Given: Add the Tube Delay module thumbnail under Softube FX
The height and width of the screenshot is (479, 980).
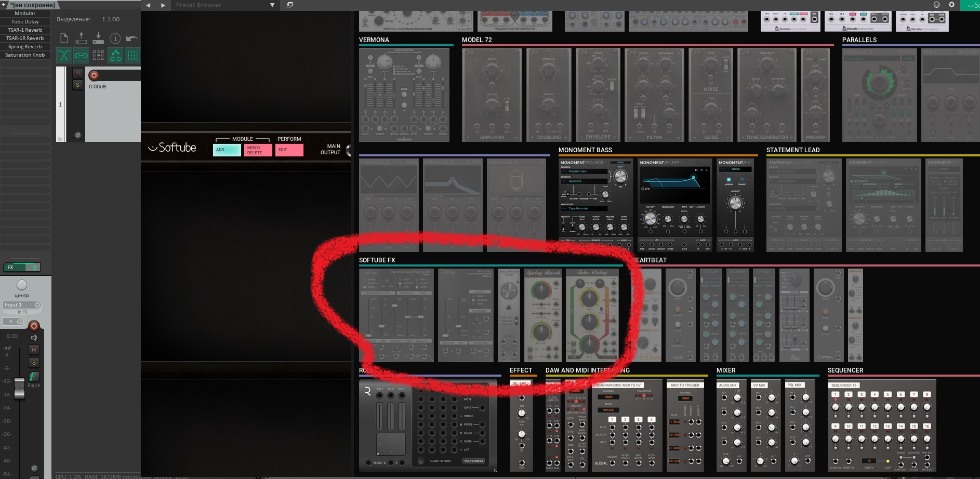Looking at the screenshot, I should click(x=592, y=315).
